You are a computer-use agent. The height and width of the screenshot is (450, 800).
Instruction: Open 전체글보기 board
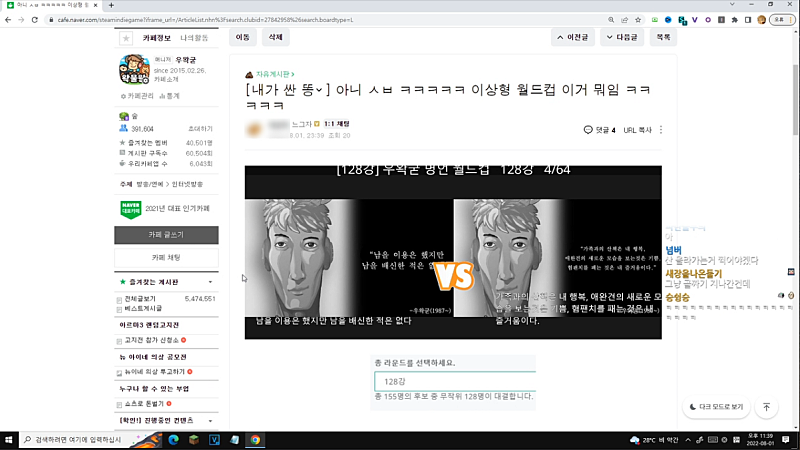140,299
